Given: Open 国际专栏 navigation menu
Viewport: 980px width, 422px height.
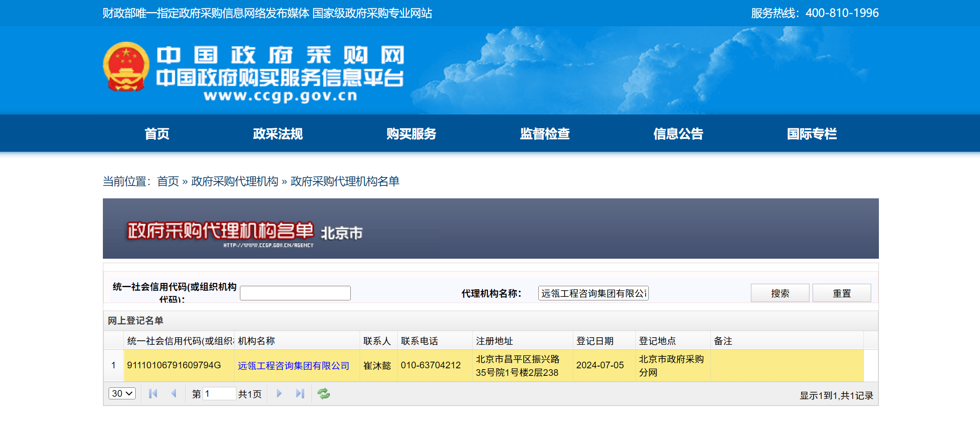Looking at the screenshot, I should tap(811, 134).
